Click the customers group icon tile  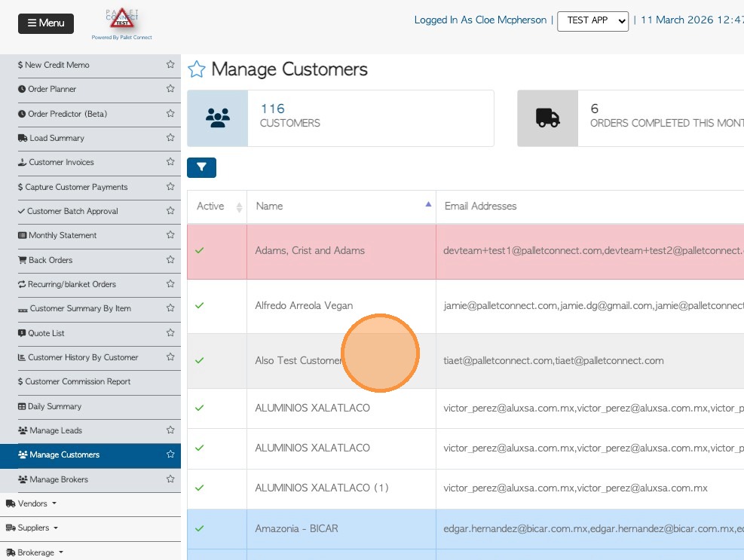(217, 118)
